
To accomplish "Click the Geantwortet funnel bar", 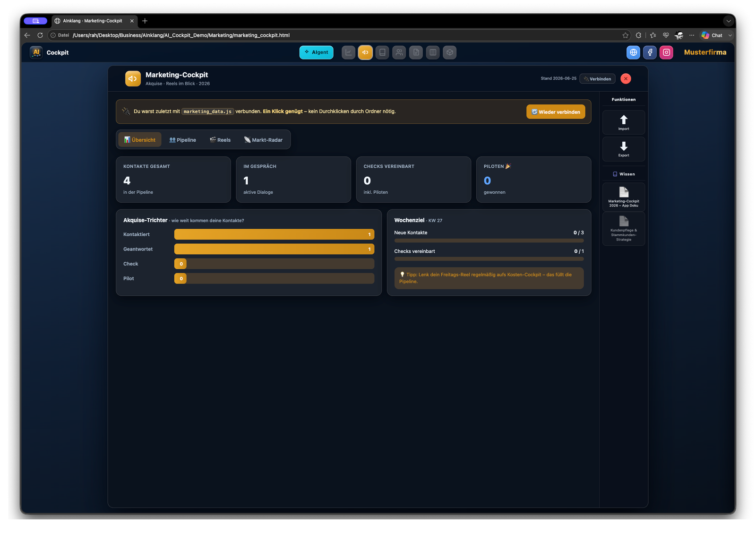I will 274,249.
